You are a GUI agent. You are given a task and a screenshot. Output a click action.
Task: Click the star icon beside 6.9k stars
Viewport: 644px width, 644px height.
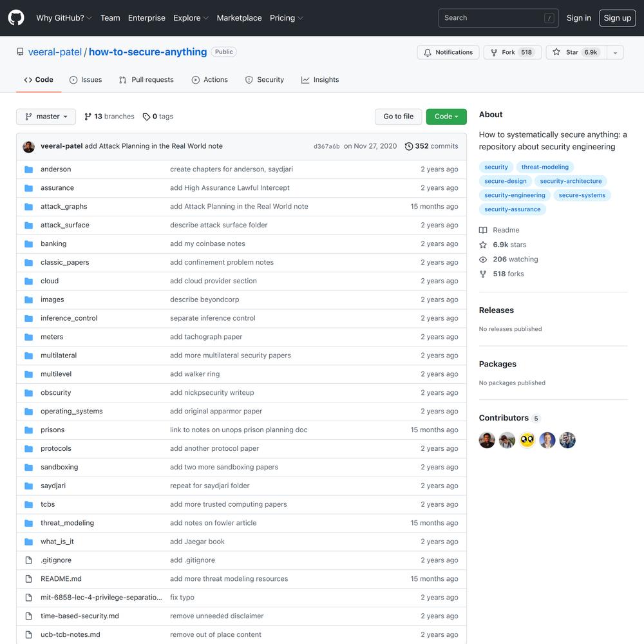click(483, 245)
